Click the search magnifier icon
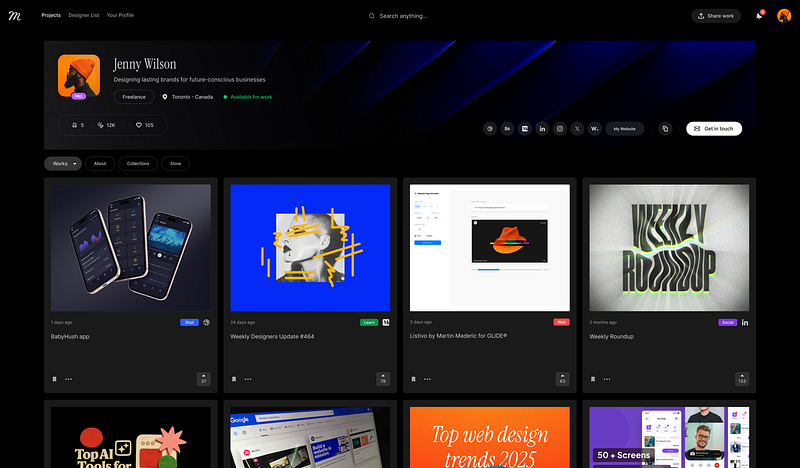Screen dimensions: 800x468 pos(371,16)
